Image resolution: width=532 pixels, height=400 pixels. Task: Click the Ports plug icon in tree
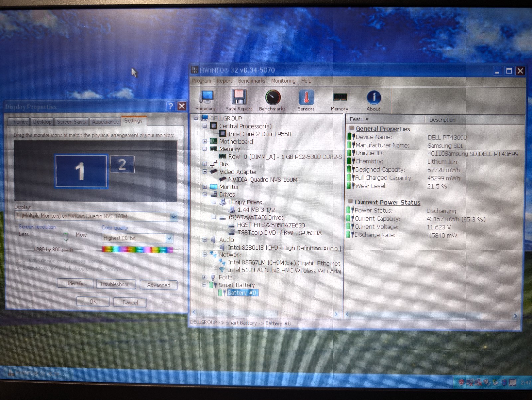pos(213,277)
